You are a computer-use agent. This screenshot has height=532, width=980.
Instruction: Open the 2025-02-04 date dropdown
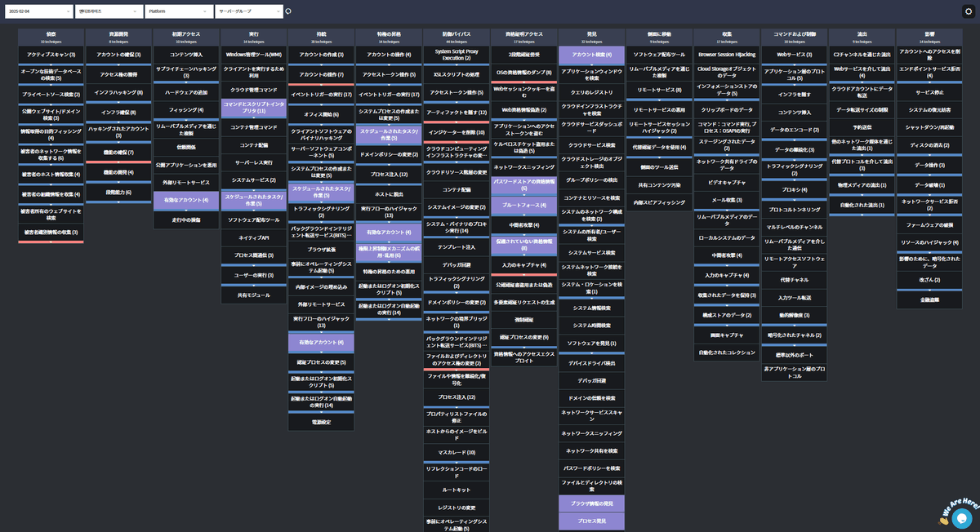coord(39,11)
